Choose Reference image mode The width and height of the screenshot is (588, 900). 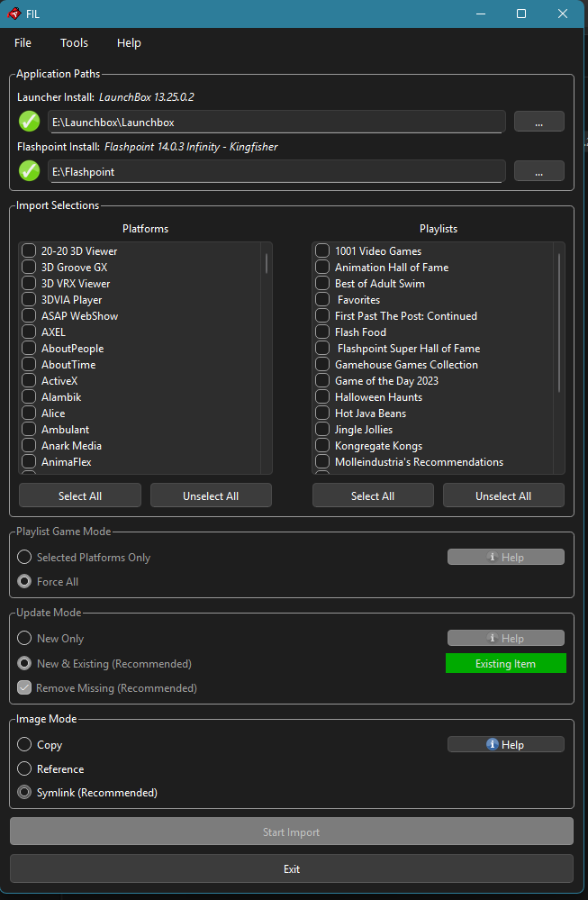pyautogui.click(x=25, y=769)
